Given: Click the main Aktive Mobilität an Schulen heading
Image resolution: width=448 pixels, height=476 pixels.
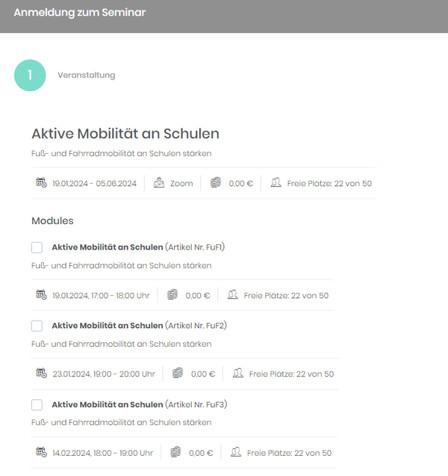Looking at the screenshot, I should click(x=125, y=134).
